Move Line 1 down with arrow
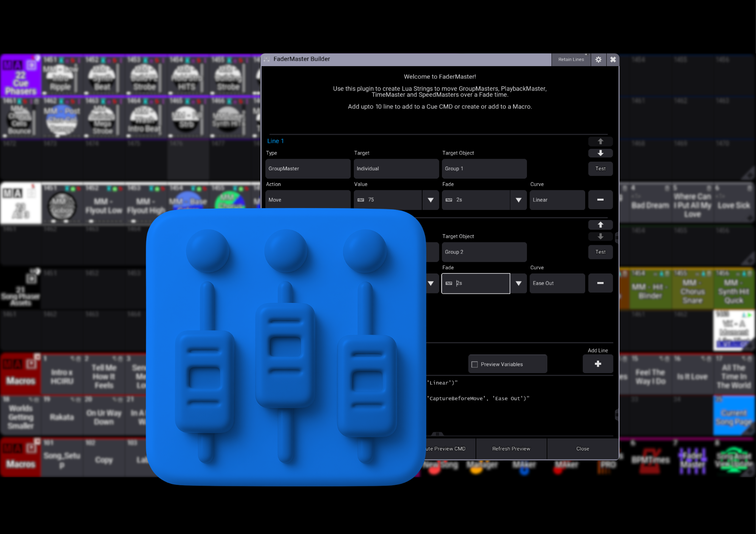 [600, 153]
